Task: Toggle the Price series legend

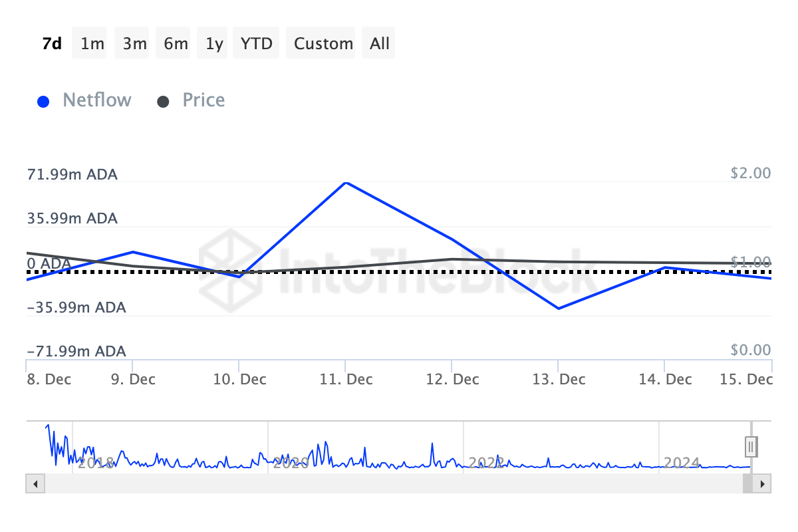Action: (203, 100)
